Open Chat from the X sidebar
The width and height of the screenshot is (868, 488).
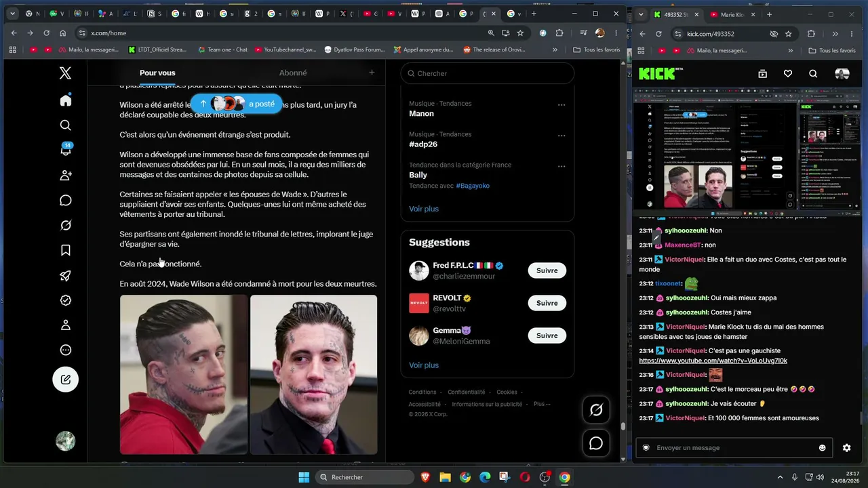point(66,201)
